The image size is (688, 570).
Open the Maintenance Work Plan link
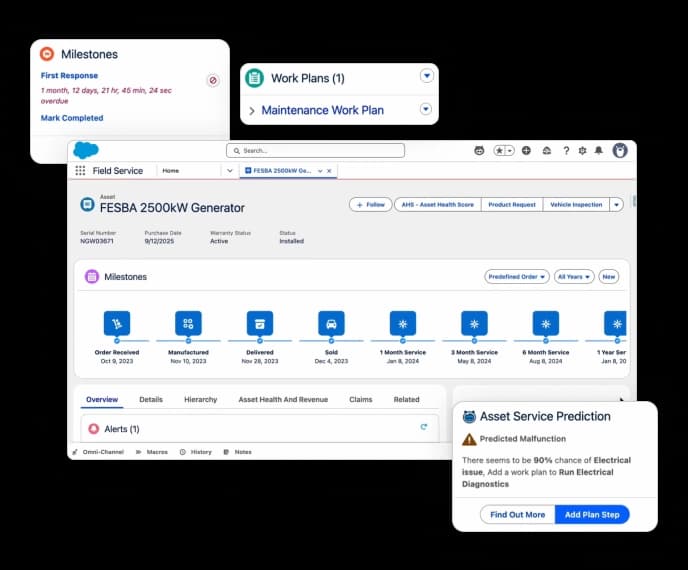(322, 110)
